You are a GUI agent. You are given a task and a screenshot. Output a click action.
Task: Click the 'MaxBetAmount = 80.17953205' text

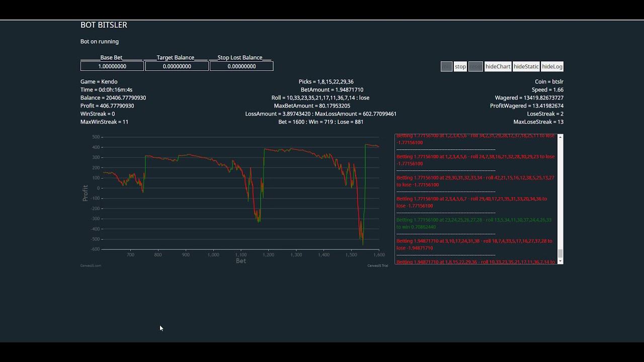(x=312, y=106)
